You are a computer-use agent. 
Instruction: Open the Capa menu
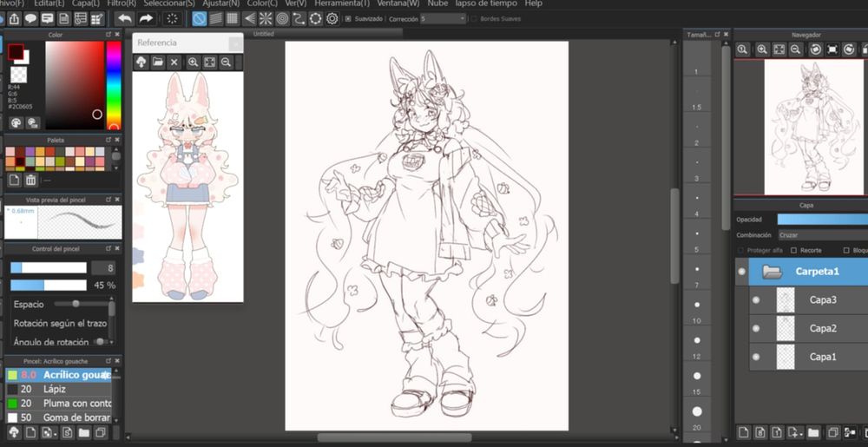pyautogui.click(x=85, y=3)
